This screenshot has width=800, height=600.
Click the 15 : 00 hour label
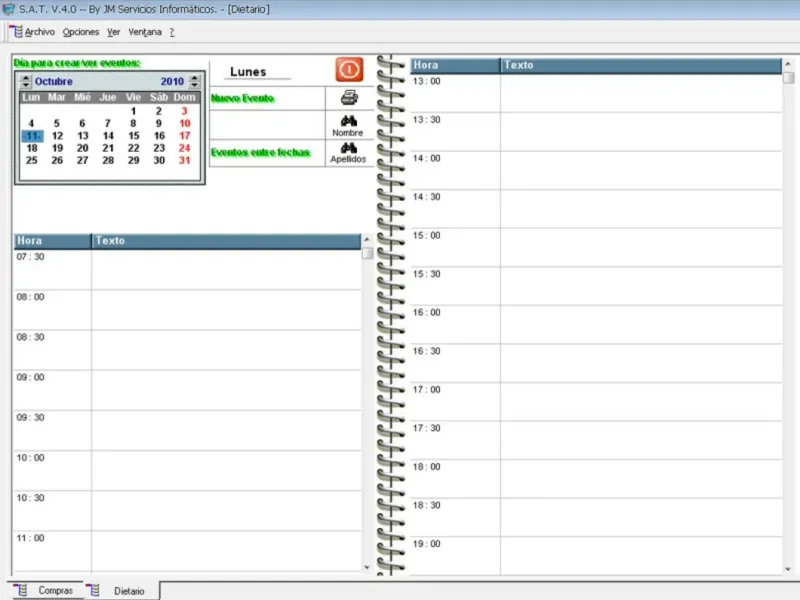[427, 235]
